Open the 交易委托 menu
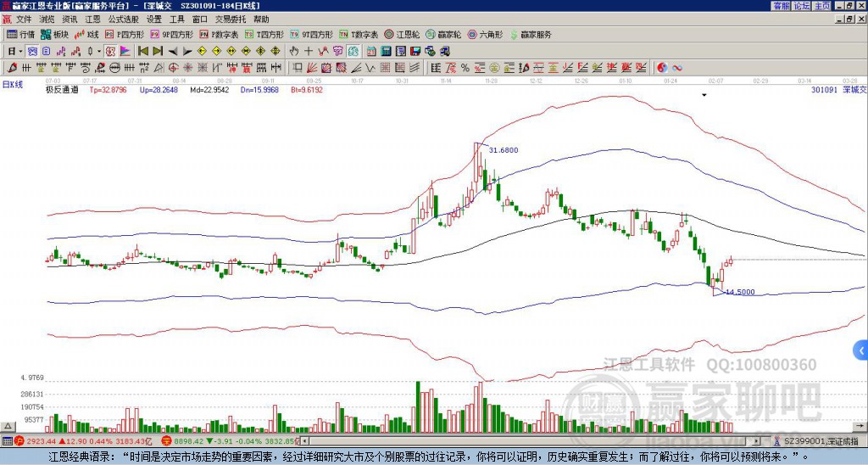 pos(231,20)
